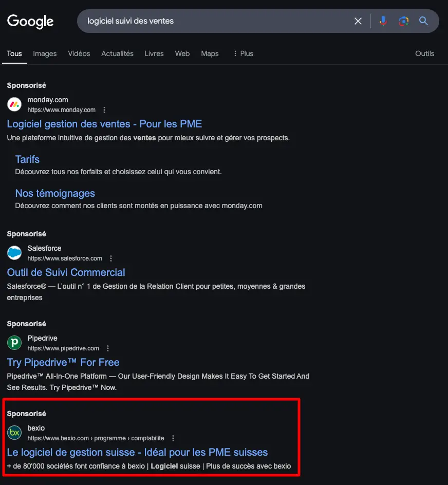The width and height of the screenshot is (448, 485).
Task: Click the Google logo
Action: (30, 21)
